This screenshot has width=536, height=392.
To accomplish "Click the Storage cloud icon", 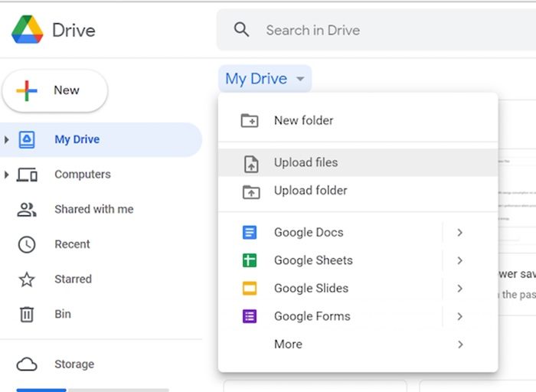I will point(27,364).
